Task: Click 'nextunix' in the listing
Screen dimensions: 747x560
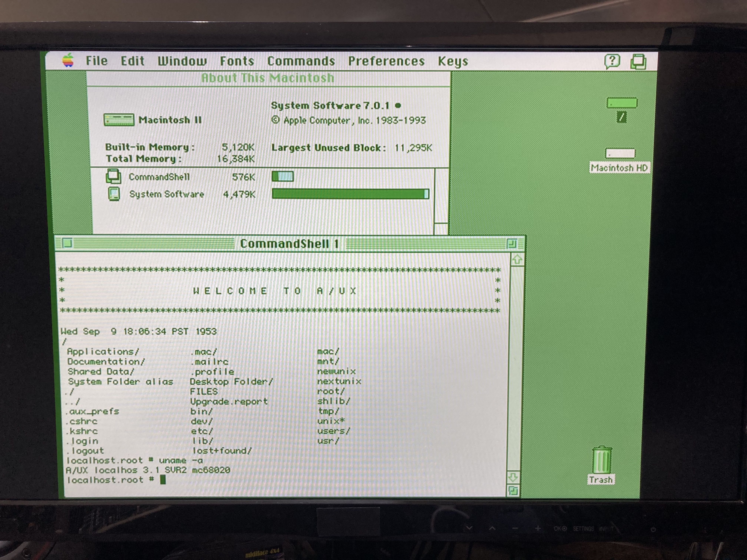Action: pyautogui.click(x=339, y=381)
